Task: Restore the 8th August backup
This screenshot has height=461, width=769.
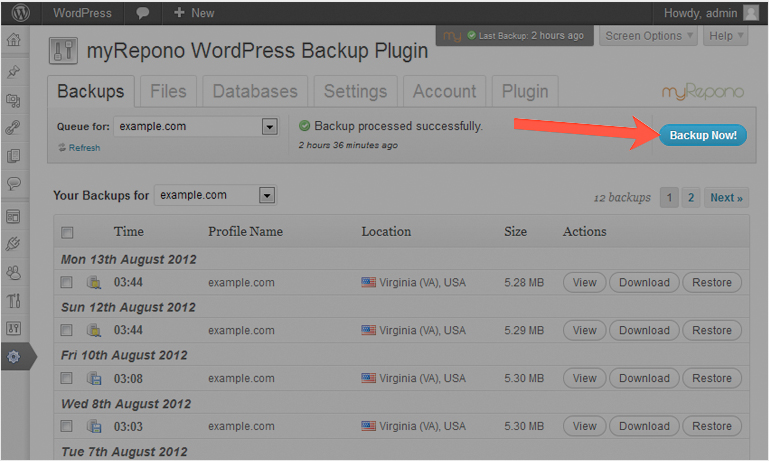Action: click(712, 426)
